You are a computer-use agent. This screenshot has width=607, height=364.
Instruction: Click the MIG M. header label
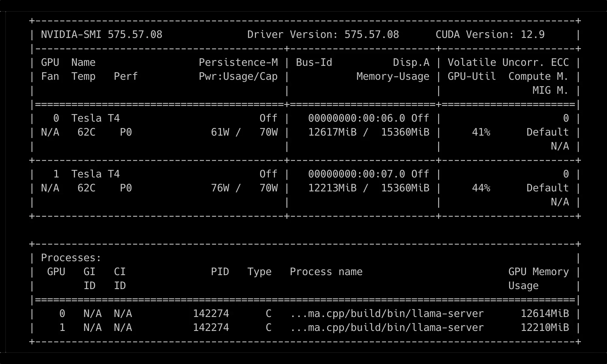click(x=551, y=90)
